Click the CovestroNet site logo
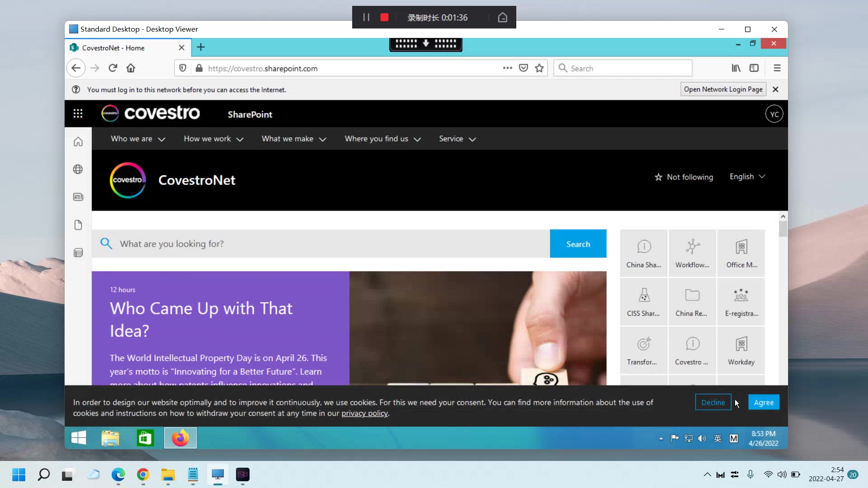868x488 pixels. (128, 180)
